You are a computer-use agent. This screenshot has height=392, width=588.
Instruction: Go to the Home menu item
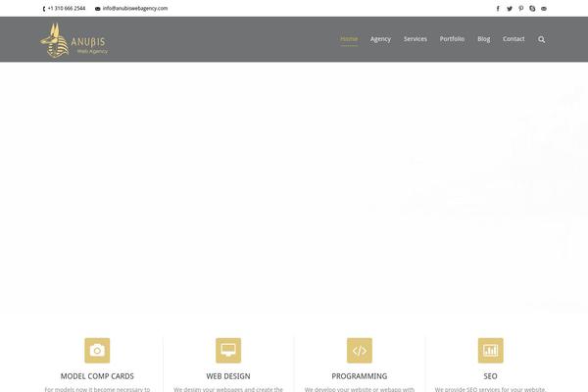click(x=349, y=39)
